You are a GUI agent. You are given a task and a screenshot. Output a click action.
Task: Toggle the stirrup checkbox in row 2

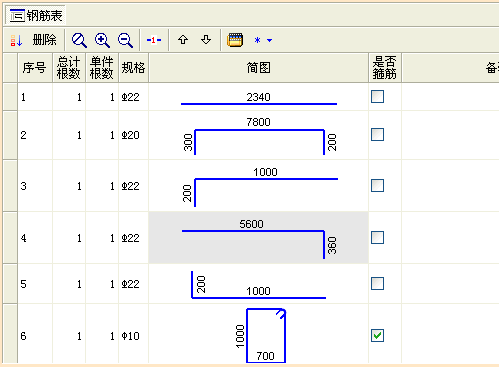coord(377,135)
